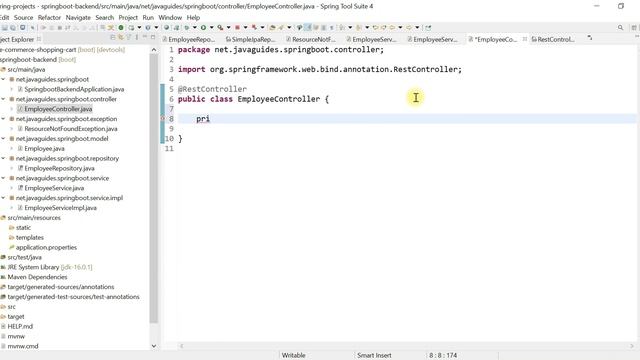Click the Search flashlight toolbar icon
This screenshot has height=360, width=640.
click(281, 27)
